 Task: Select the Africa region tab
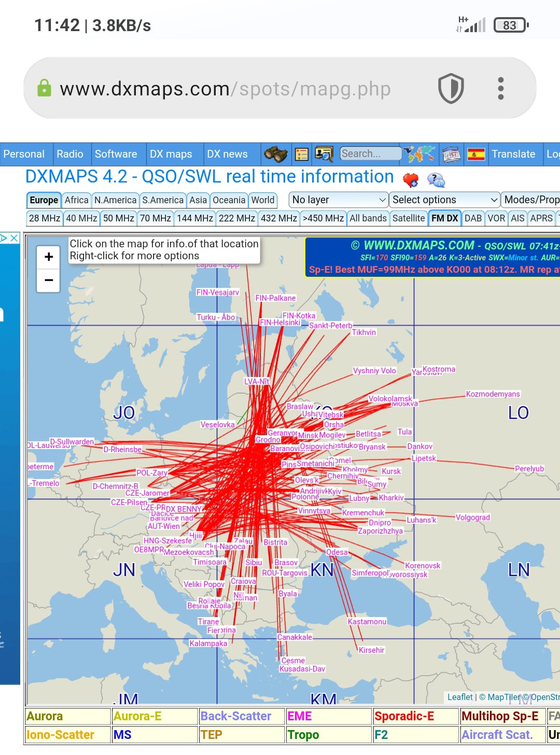click(76, 200)
